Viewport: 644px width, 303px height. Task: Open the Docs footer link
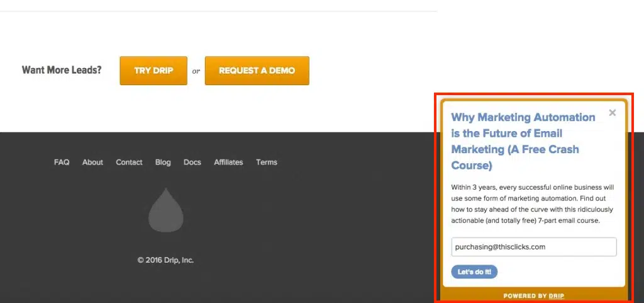192,162
